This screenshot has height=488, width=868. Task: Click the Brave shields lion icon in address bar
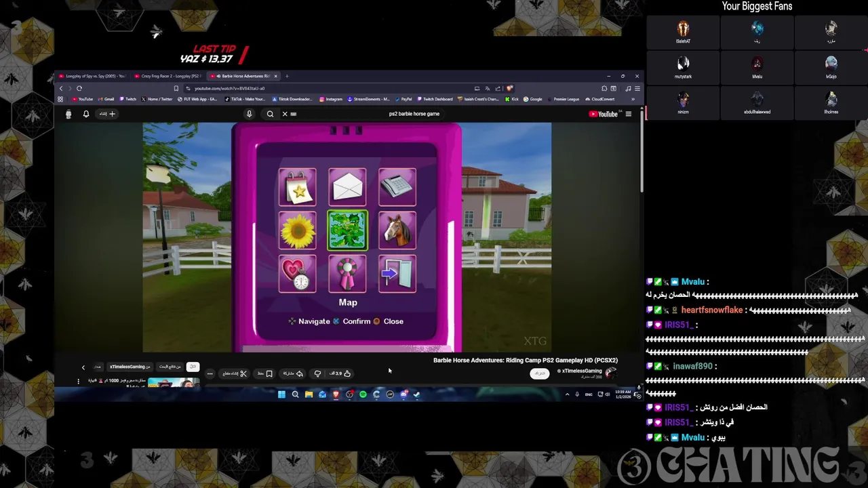(509, 88)
